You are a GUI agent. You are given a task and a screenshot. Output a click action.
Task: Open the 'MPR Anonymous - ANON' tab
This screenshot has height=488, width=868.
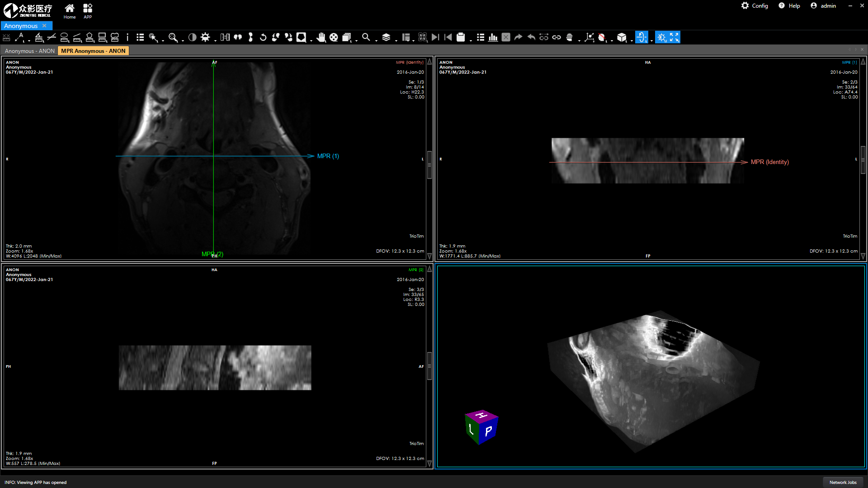[93, 51]
